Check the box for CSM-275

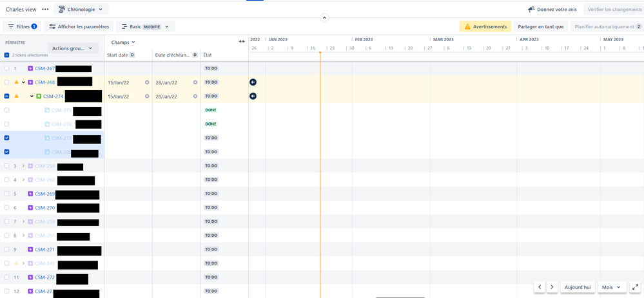pos(6,110)
